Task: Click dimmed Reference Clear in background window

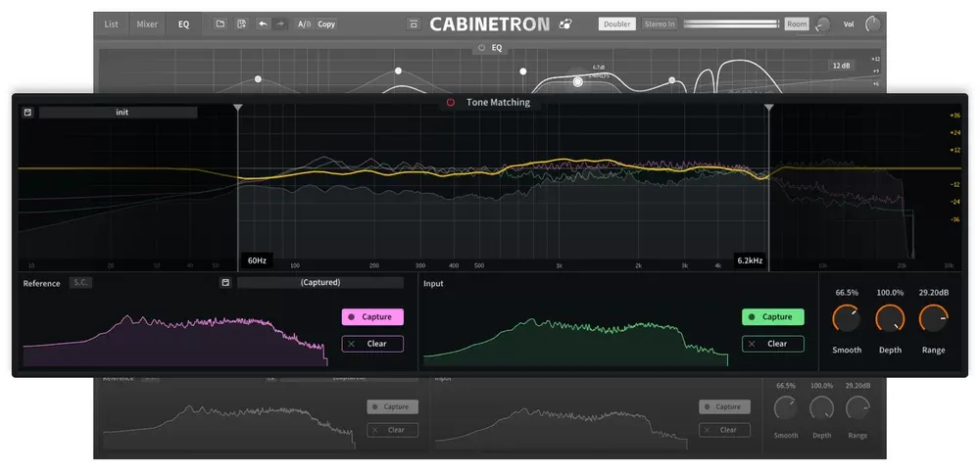Action: coord(393,430)
